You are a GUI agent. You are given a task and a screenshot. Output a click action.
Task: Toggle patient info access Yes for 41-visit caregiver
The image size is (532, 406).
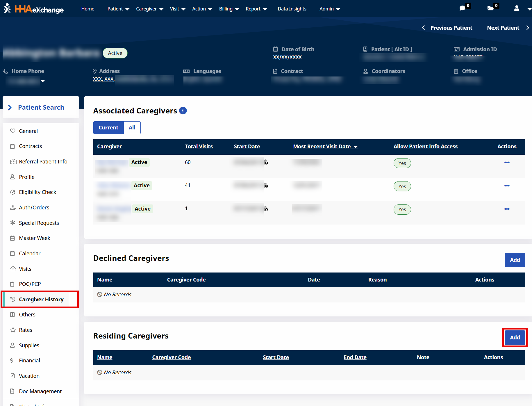[402, 186]
